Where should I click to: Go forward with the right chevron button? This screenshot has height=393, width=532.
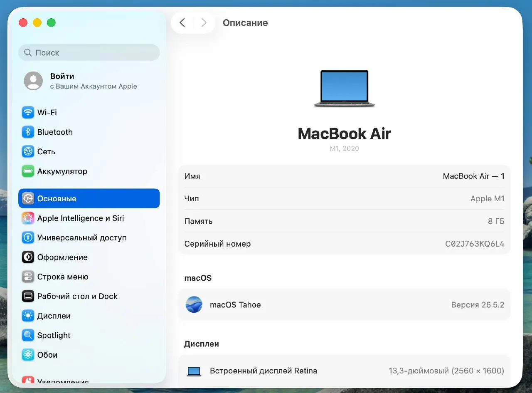[204, 22]
